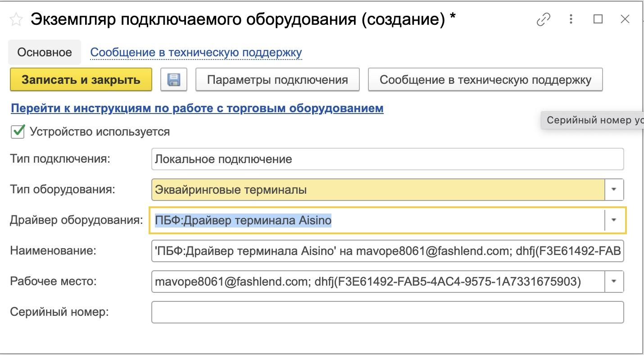The height and width of the screenshot is (355, 644).
Task: Click the Рабочее место label
Action: click(53, 281)
